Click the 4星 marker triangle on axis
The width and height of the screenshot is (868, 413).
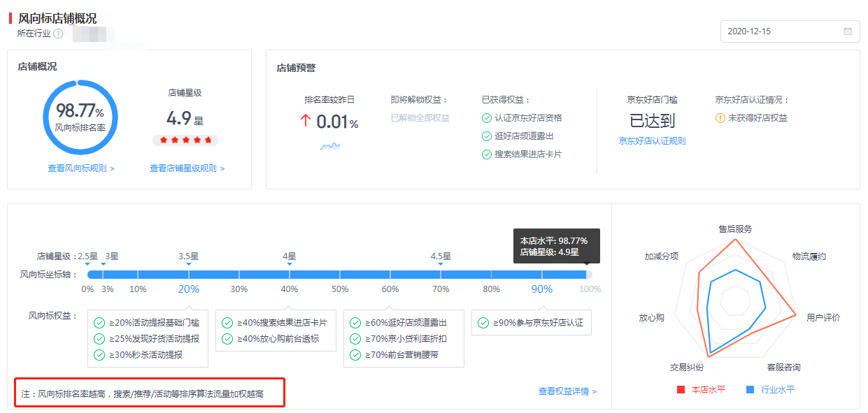(x=290, y=264)
